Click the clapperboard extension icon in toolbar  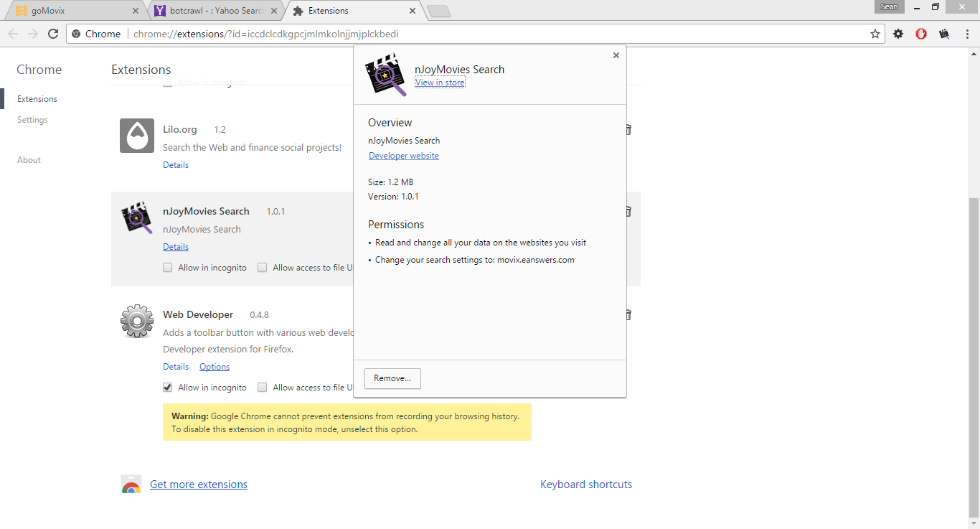944,34
